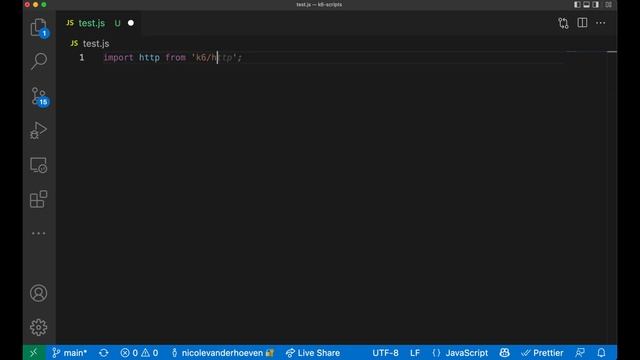Screen dimensions: 640x360
Task: Click the red close window button
Action: (x=27, y=4)
